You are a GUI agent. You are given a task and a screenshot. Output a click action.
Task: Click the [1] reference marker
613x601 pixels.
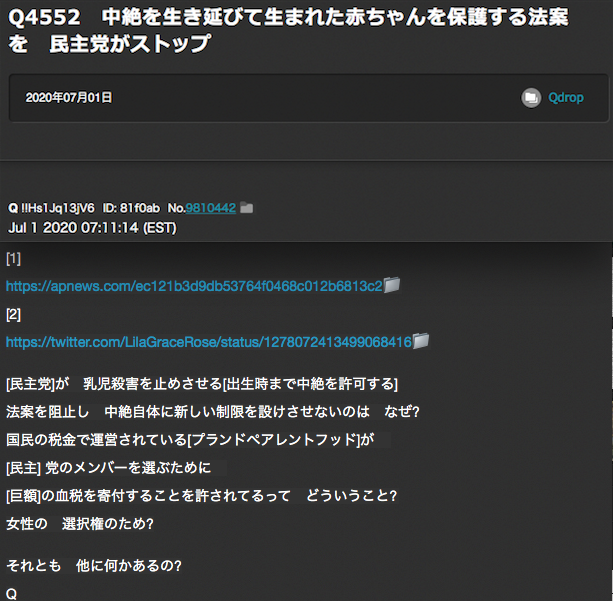13,258
